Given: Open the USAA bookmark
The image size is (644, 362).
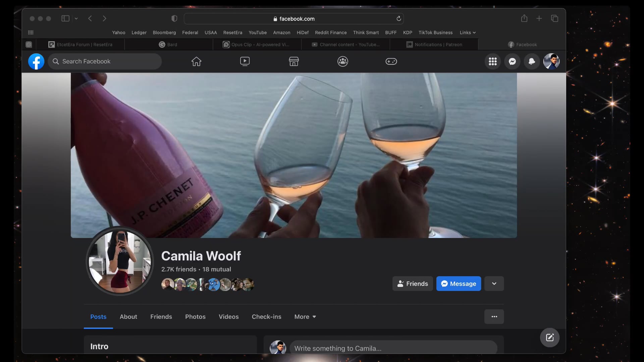Looking at the screenshot, I should pyautogui.click(x=211, y=33).
